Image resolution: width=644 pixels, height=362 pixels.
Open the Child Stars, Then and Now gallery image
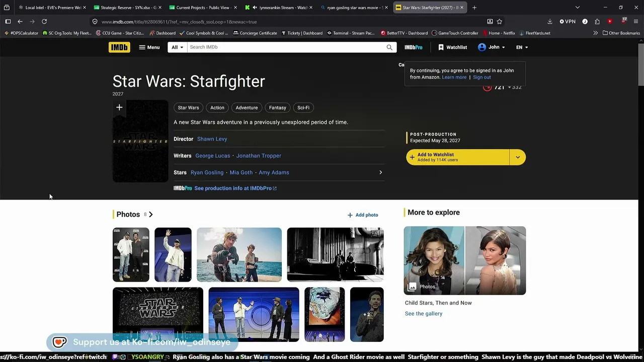click(x=465, y=260)
